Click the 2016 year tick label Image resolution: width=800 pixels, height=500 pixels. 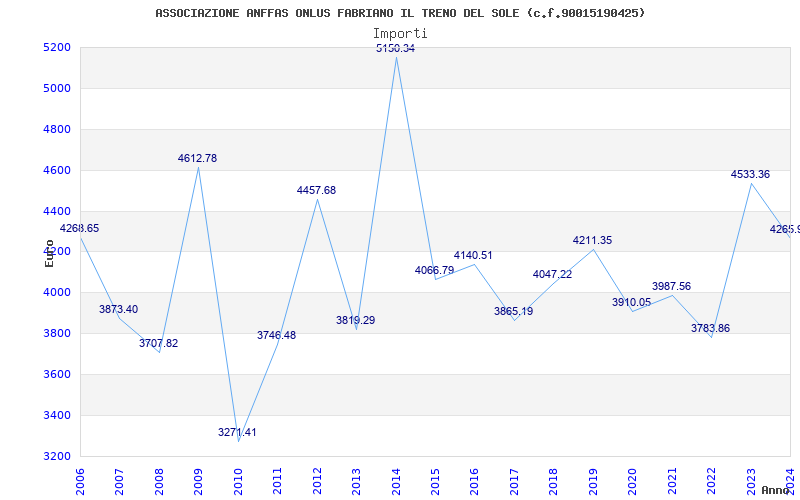point(475,482)
